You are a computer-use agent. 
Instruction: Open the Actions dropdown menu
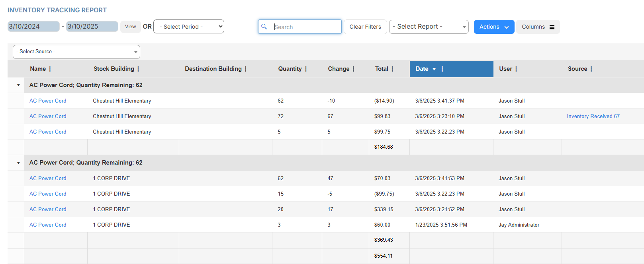pos(494,27)
